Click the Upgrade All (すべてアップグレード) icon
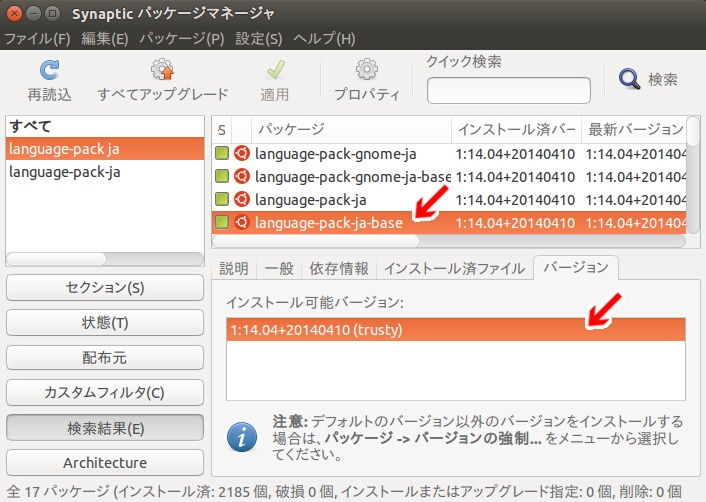 click(163, 70)
